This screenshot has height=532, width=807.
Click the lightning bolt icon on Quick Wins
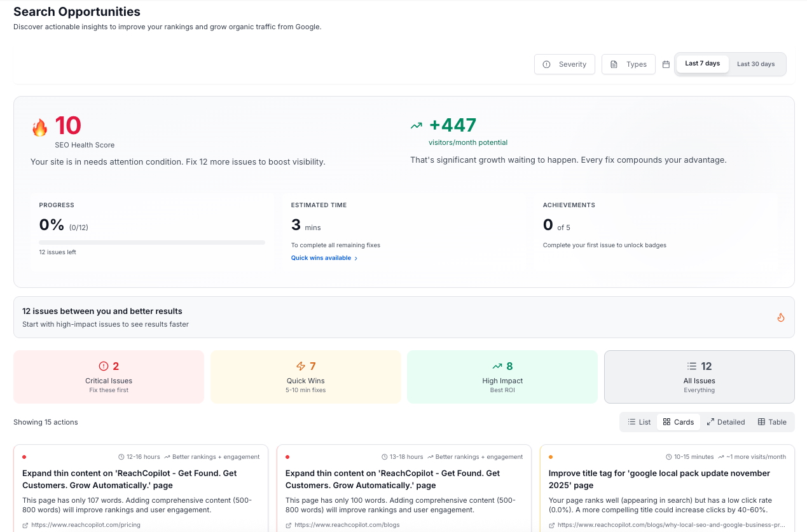point(301,365)
